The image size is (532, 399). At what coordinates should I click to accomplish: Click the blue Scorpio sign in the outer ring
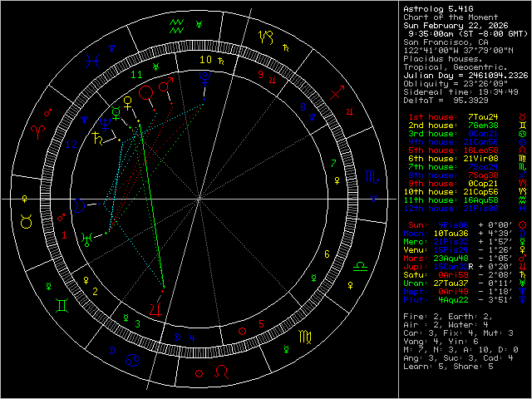[372, 177]
